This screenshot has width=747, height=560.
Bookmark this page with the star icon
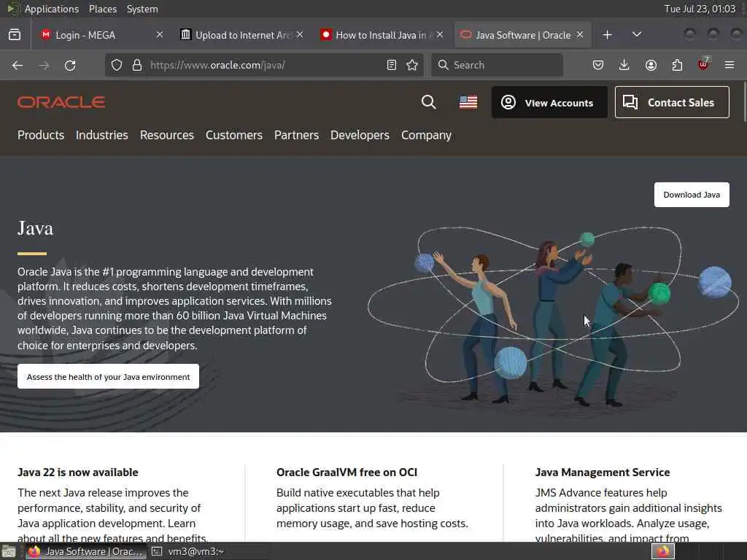pos(412,65)
